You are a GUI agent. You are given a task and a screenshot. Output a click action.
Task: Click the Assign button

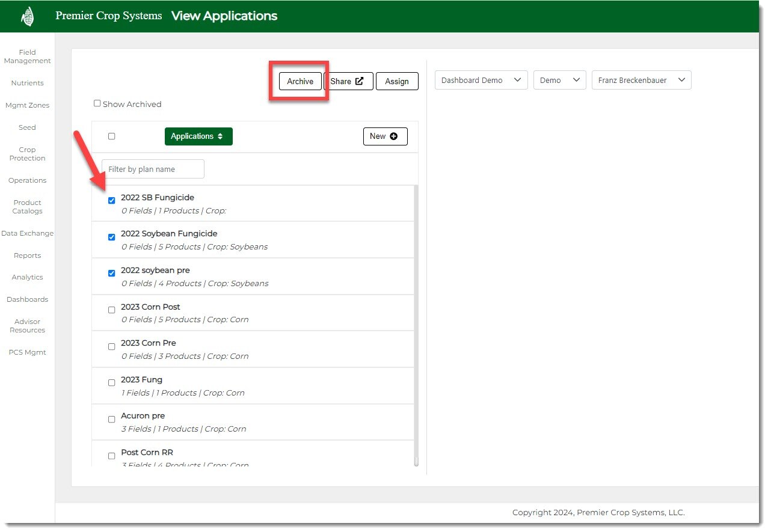[x=397, y=81]
